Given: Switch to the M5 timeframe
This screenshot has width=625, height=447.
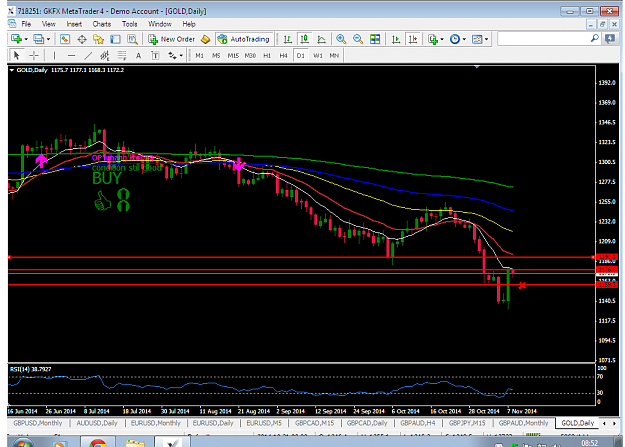Looking at the screenshot, I should (216, 55).
